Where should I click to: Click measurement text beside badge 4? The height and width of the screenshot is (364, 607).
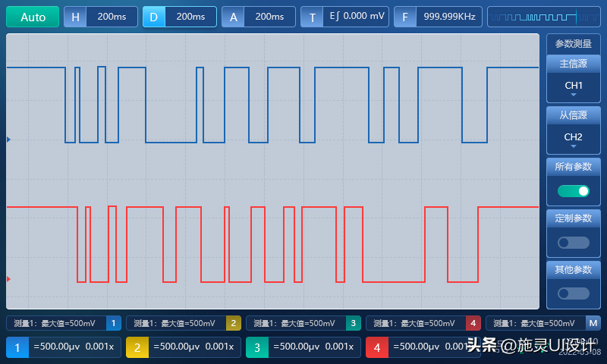(414, 323)
